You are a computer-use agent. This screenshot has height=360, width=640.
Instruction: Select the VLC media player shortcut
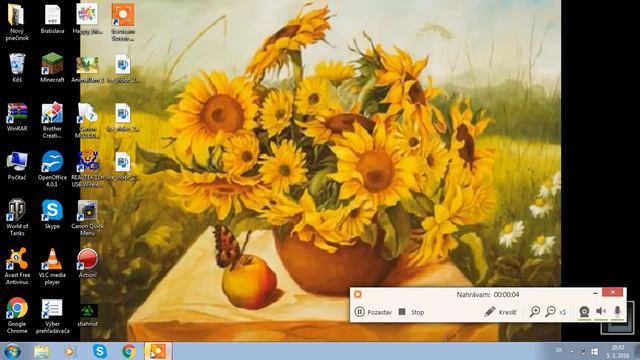pyautogui.click(x=52, y=266)
